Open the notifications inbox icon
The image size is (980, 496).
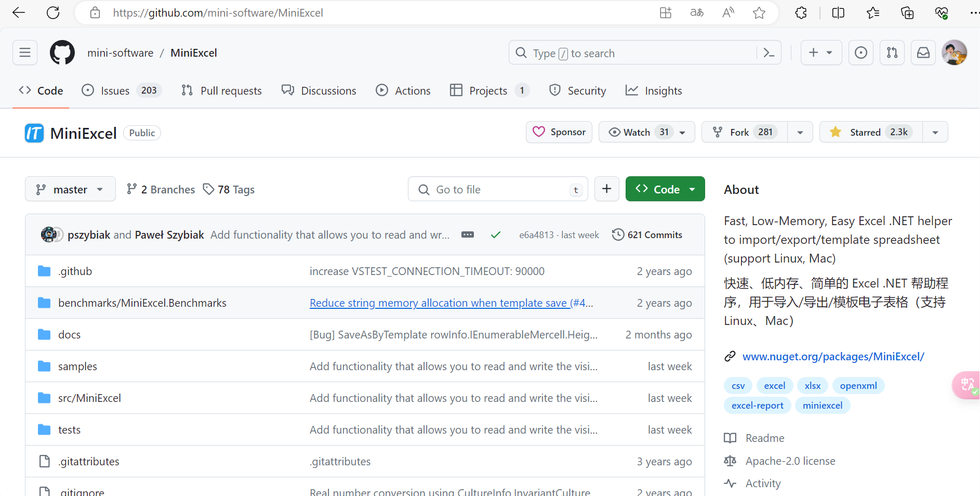pos(923,53)
